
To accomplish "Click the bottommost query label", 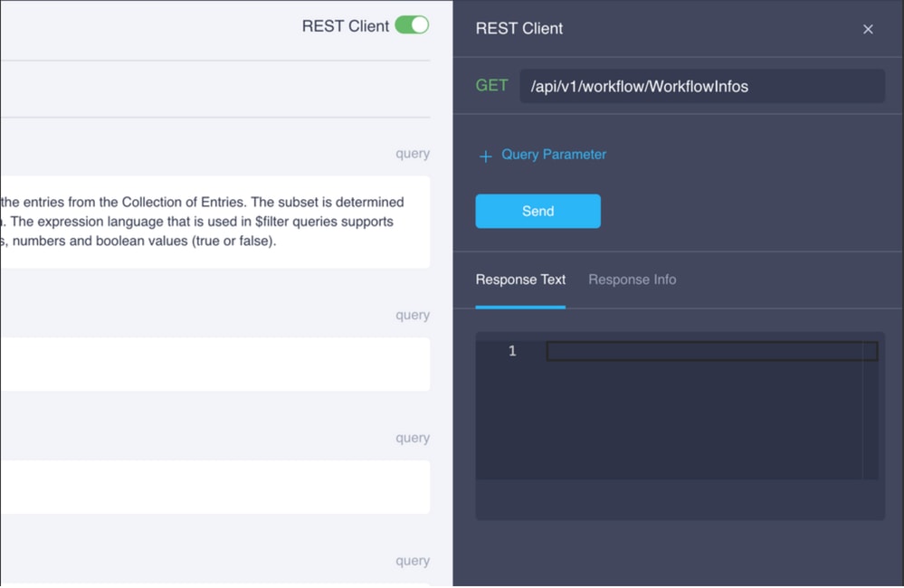I will pyautogui.click(x=413, y=561).
